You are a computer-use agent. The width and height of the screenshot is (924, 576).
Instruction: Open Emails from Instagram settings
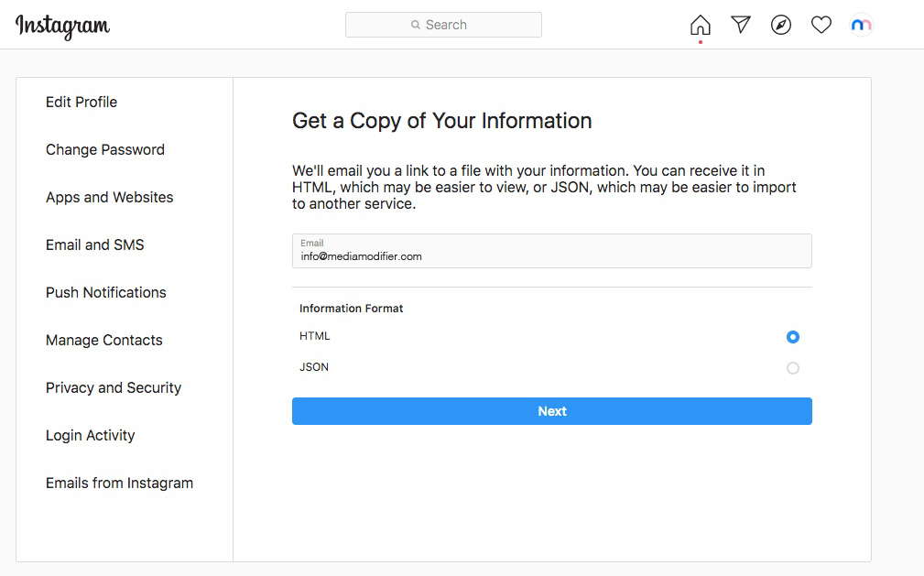(x=119, y=484)
